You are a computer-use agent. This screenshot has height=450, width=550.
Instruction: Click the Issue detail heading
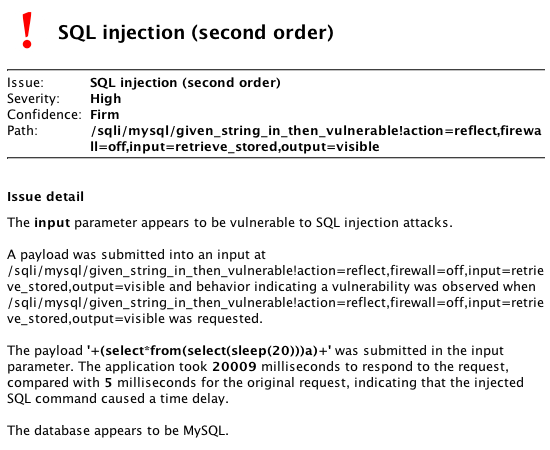coord(46,197)
